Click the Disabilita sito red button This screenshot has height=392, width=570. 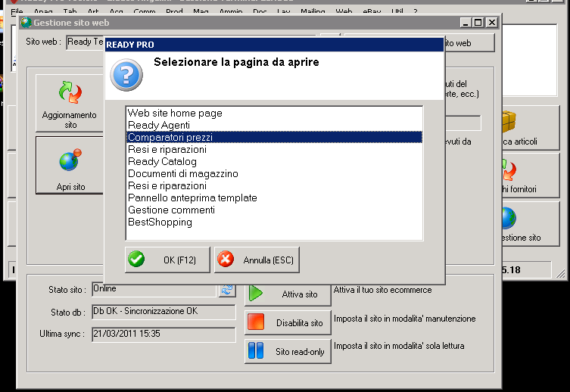tap(288, 322)
